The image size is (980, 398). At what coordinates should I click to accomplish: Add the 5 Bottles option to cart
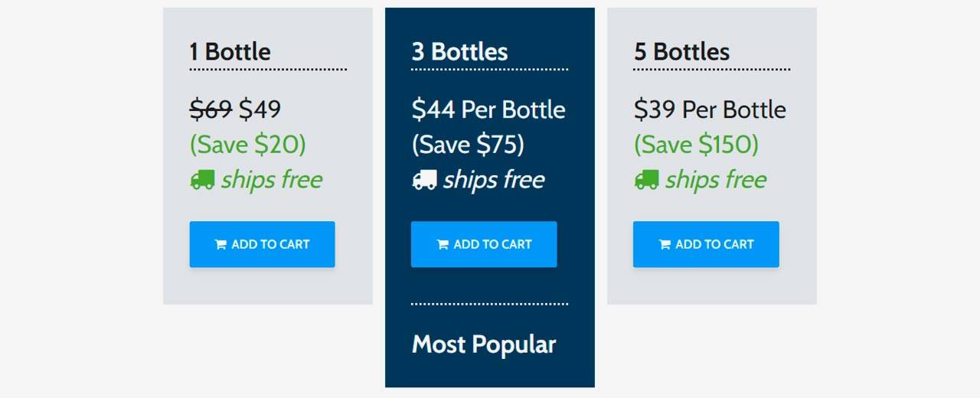tap(706, 244)
